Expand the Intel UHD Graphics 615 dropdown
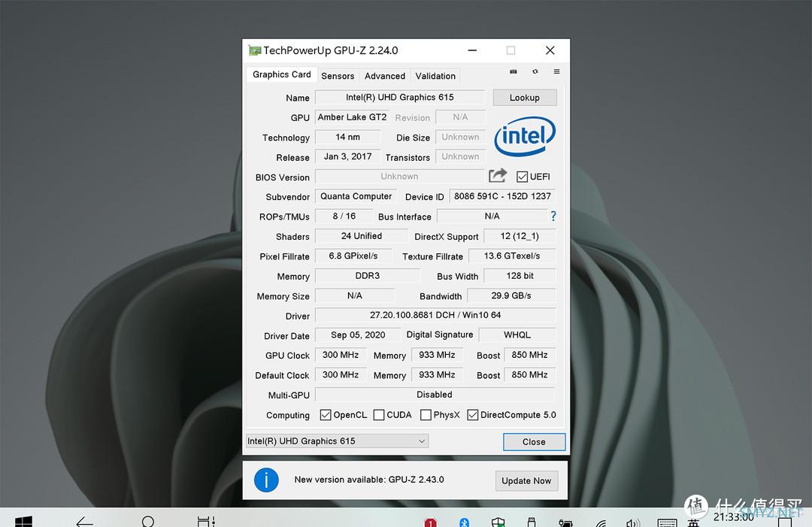812x527 pixels. coord(337,441)
